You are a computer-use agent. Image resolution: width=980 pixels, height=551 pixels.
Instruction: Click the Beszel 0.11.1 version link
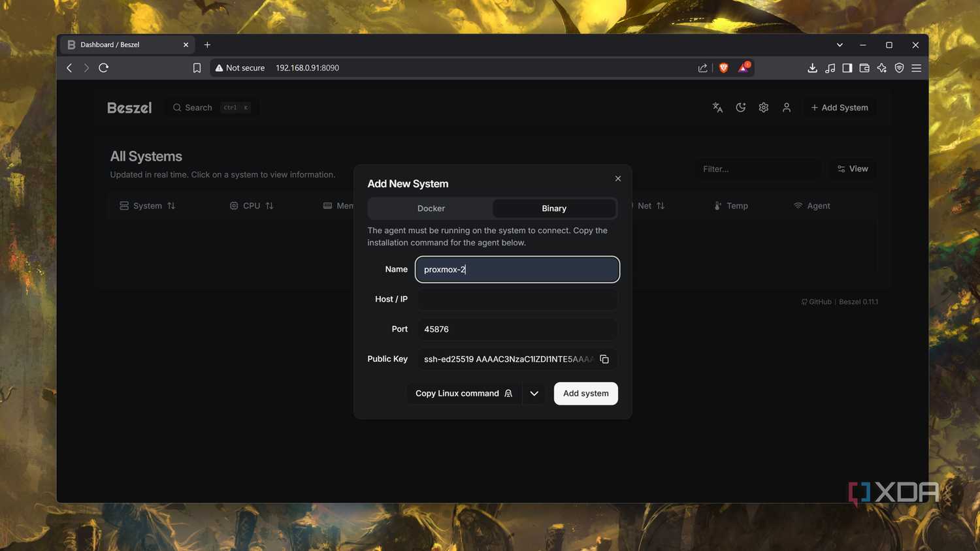(x=858, y=302)
